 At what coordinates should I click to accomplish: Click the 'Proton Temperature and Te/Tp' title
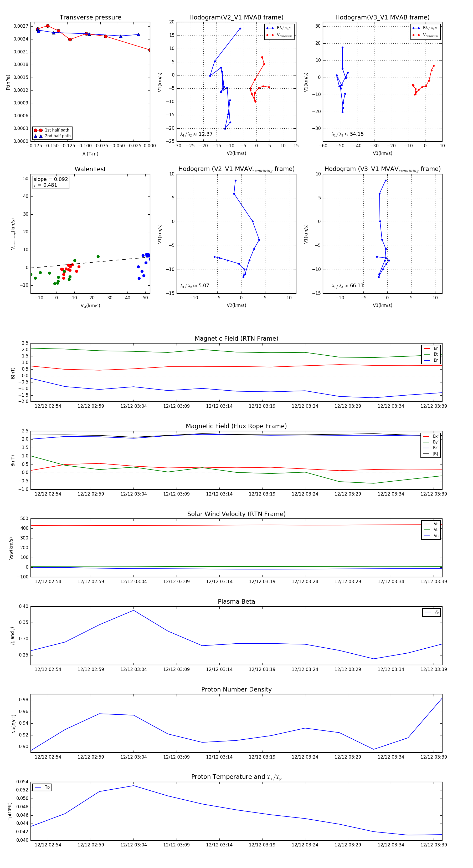pyautogui.click(x=236, y=777)
